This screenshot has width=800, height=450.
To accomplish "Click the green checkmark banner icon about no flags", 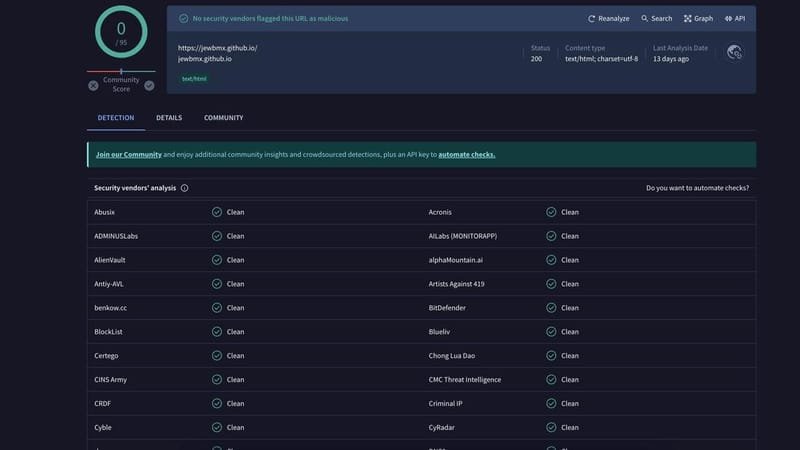I will point(183,18).
